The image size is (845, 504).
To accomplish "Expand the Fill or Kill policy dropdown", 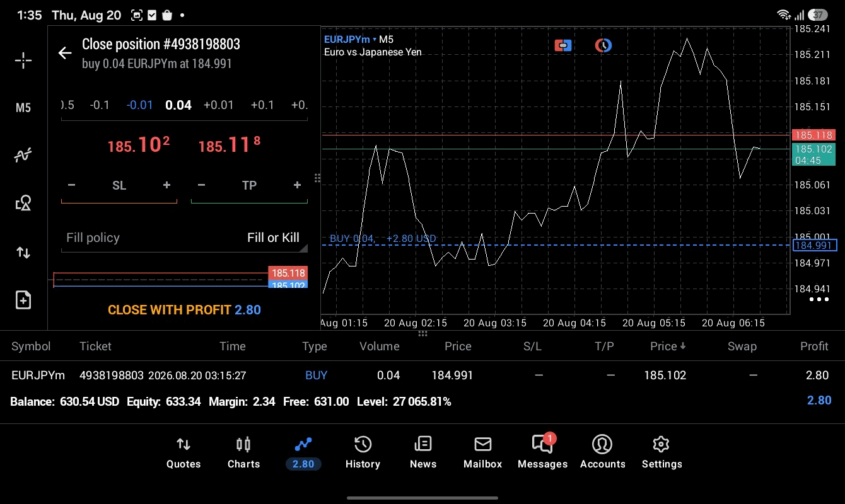I will 184,238.
